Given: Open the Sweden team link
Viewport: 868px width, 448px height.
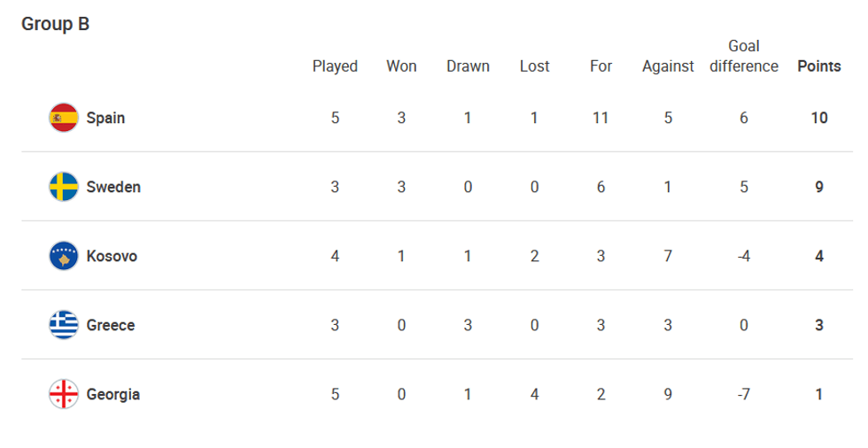Looking at the screenshot, I should click(x=113, y=187).
